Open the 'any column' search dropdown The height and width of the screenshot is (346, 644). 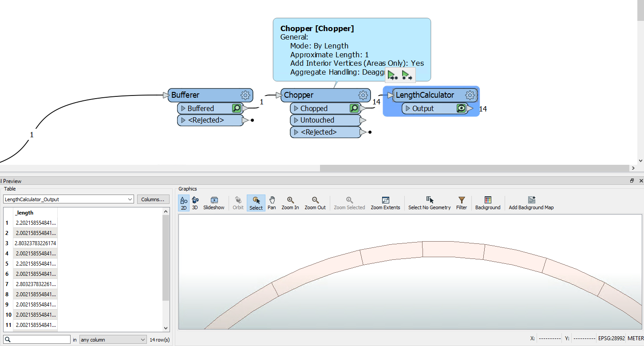(113, 340)
